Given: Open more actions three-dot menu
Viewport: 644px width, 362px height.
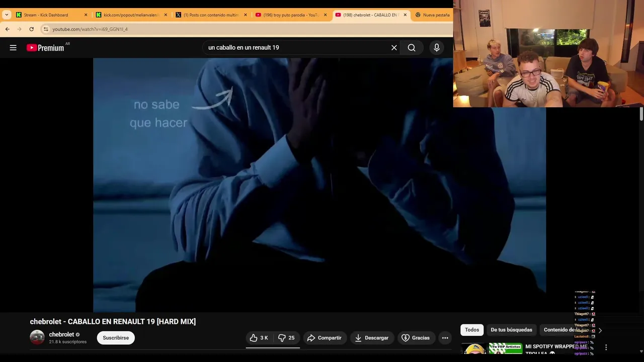Looking at the screenshot, I should (445, 338).
